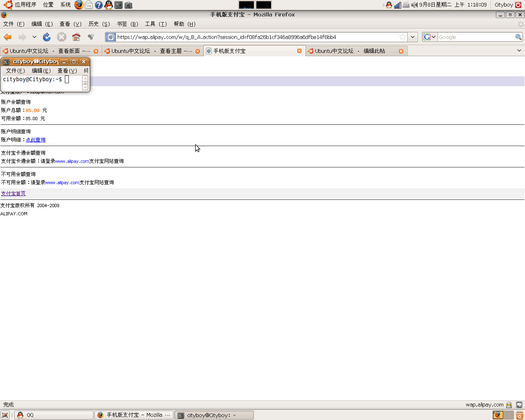
Task: Open the Help launcher in top panel
Action: tap(99, 5)
